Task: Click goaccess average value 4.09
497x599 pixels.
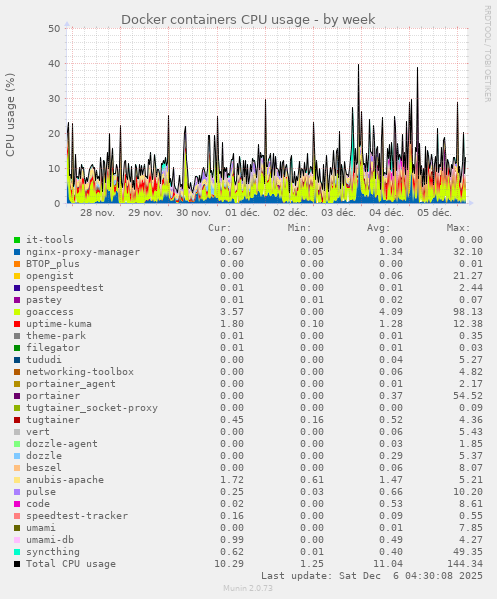Action: (x=391, y=312)
